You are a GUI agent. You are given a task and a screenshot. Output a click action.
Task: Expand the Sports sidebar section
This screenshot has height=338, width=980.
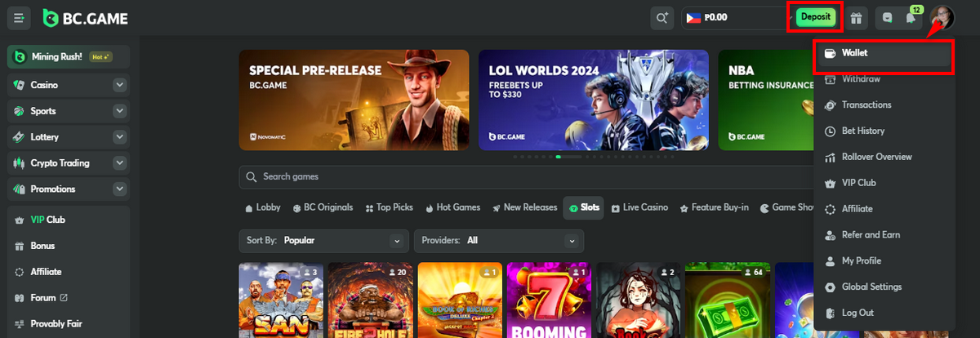pos(120,111)
